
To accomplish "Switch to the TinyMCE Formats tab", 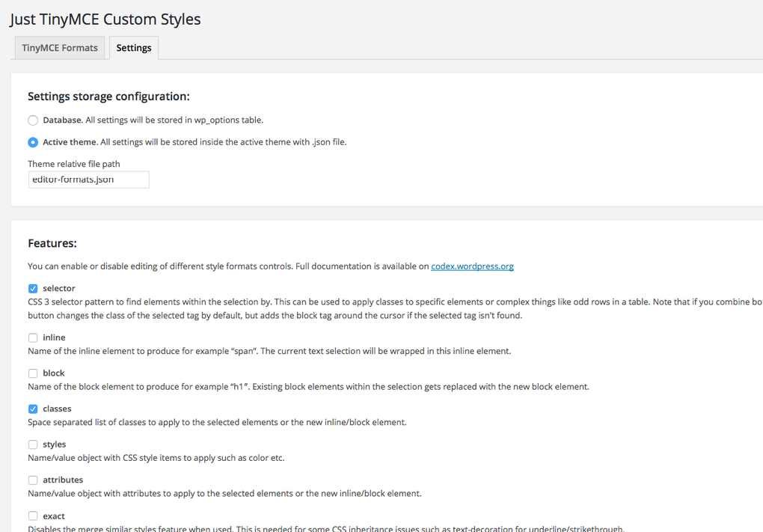I will point(60,48).
